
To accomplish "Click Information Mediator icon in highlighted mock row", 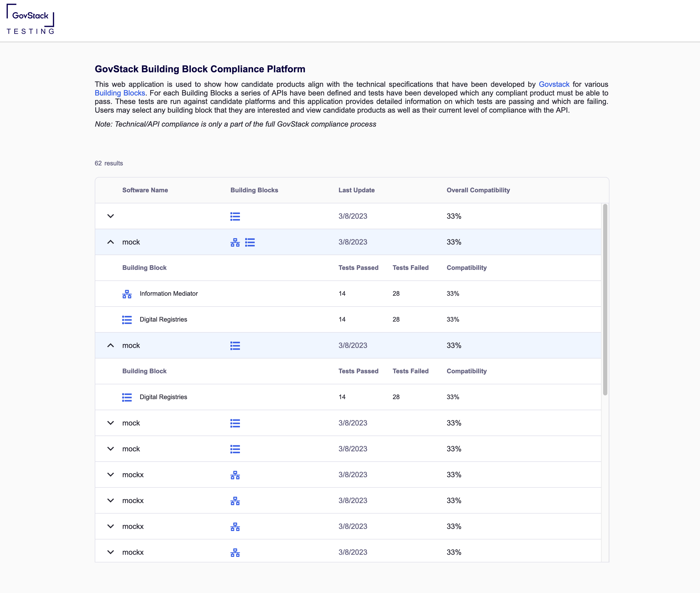I will point(235,242).
